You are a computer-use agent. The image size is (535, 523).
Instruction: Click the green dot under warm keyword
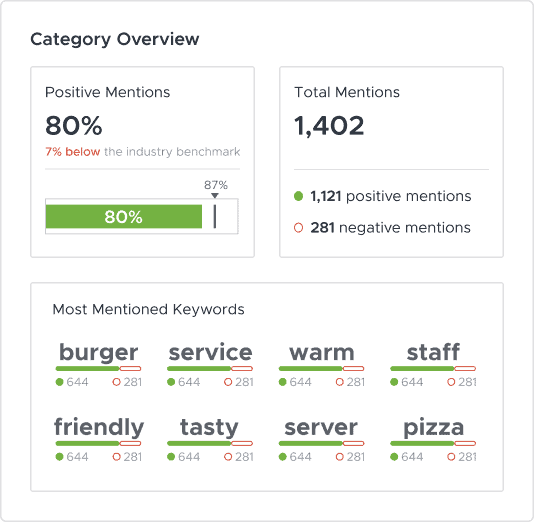[x=283, y=382]
